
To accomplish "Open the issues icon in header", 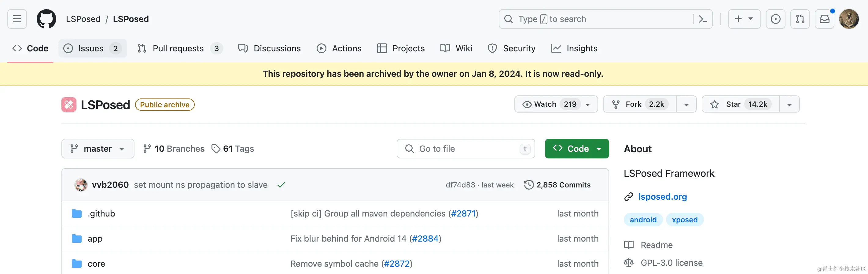I will pos(775,19).
